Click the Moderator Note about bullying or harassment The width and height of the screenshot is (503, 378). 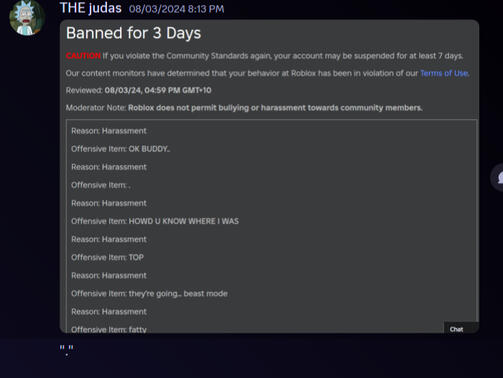pyautogui.click(x=244, y=108)
